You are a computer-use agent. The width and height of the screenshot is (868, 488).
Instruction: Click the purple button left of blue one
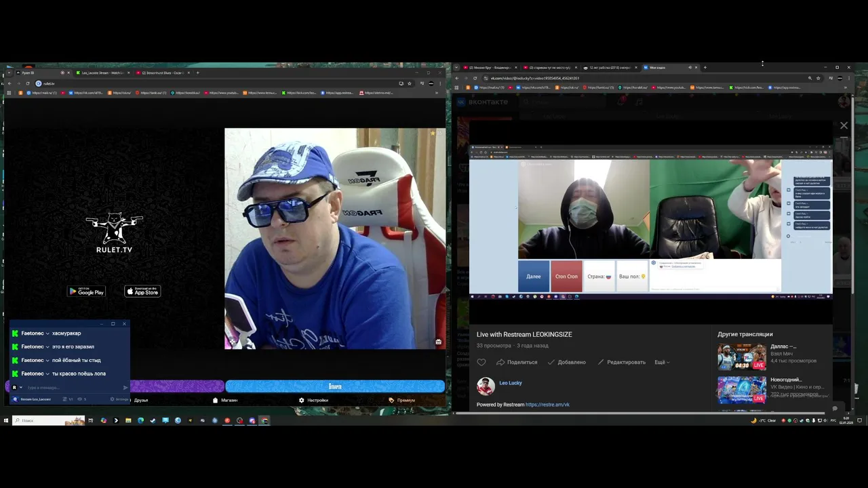click(176, 386)
